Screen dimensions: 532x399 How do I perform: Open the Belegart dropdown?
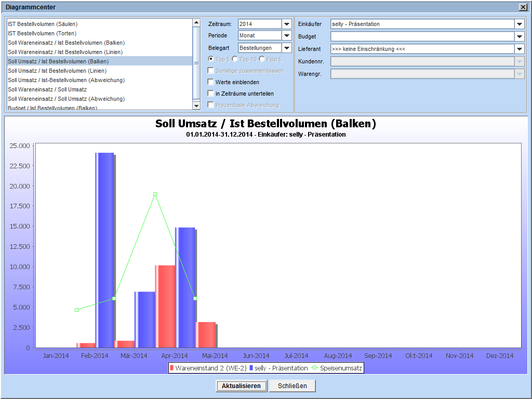(286, 48)
